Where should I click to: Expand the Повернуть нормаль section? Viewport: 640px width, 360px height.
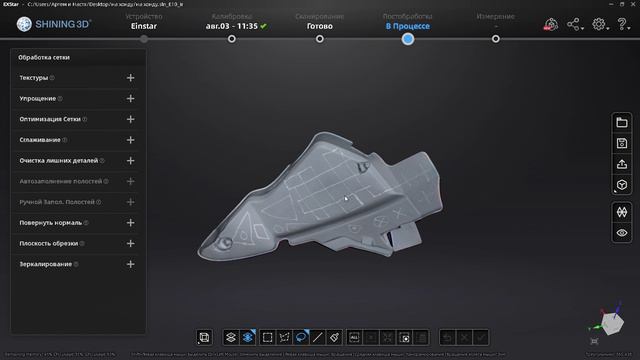[130, 223]
